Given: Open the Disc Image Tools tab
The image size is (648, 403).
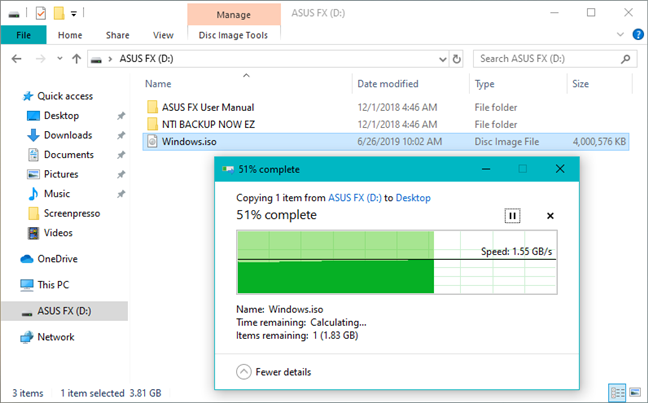Looking at the screenshot, I should [x=233, y=35].
